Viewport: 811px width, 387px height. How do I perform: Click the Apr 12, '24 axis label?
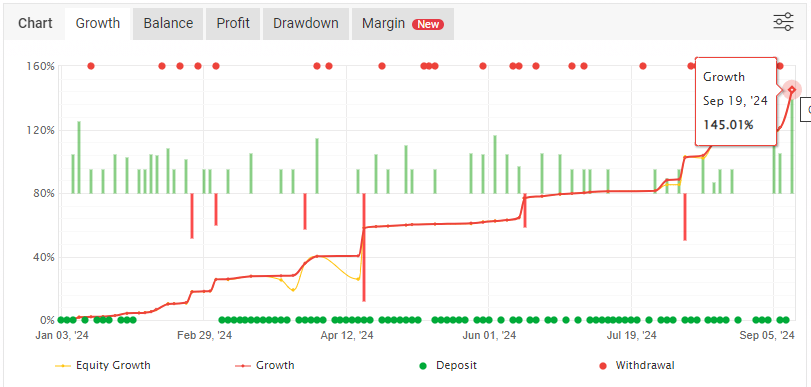pyautogui.click(x=347, y=336)
